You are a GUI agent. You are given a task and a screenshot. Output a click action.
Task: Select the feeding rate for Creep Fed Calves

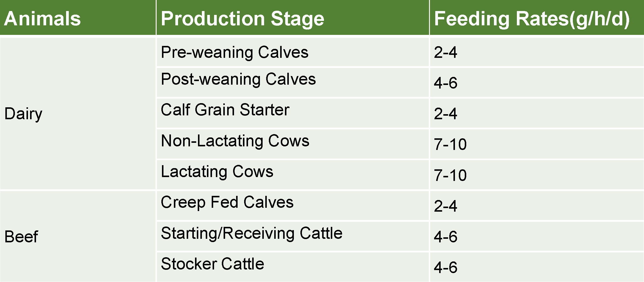coord(537,206)
